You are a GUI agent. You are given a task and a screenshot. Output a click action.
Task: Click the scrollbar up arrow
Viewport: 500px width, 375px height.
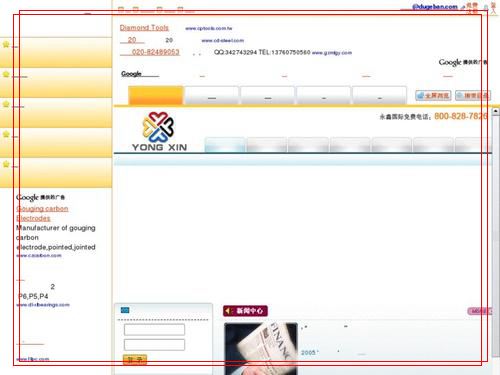pos(496,111)
